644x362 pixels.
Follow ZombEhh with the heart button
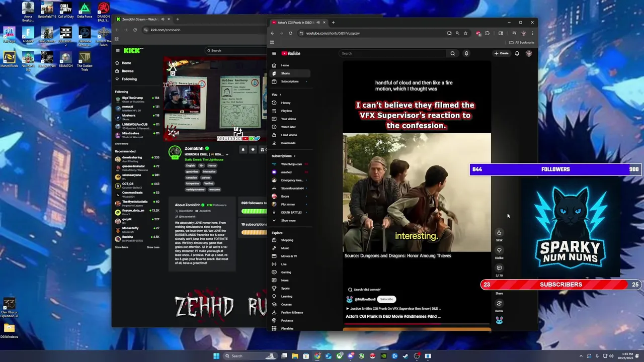point(253,149)
